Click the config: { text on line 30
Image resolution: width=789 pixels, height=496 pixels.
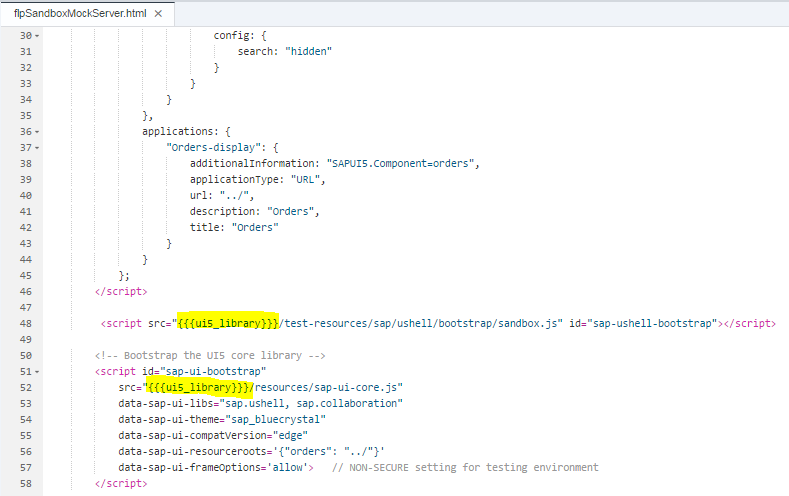[x=240, y=35]
